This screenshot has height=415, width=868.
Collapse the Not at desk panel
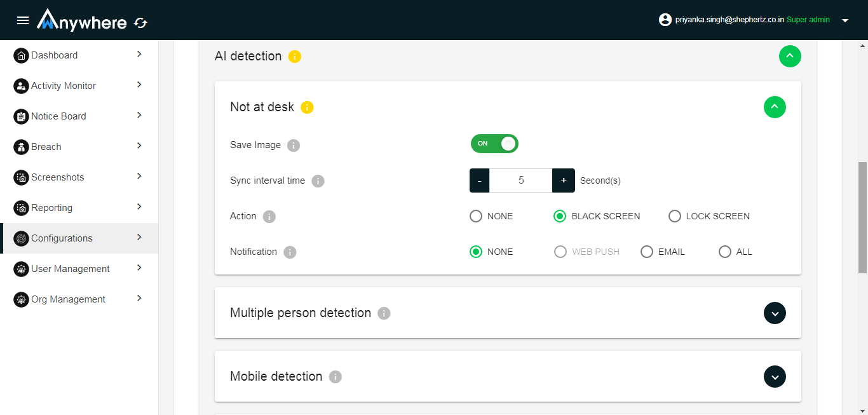[774, 107]
